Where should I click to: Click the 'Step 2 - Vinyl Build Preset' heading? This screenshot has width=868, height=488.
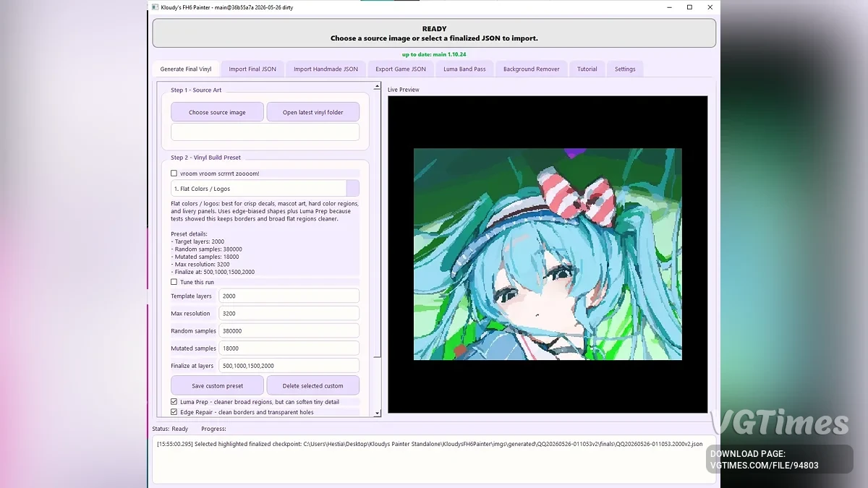click(205, 158)
